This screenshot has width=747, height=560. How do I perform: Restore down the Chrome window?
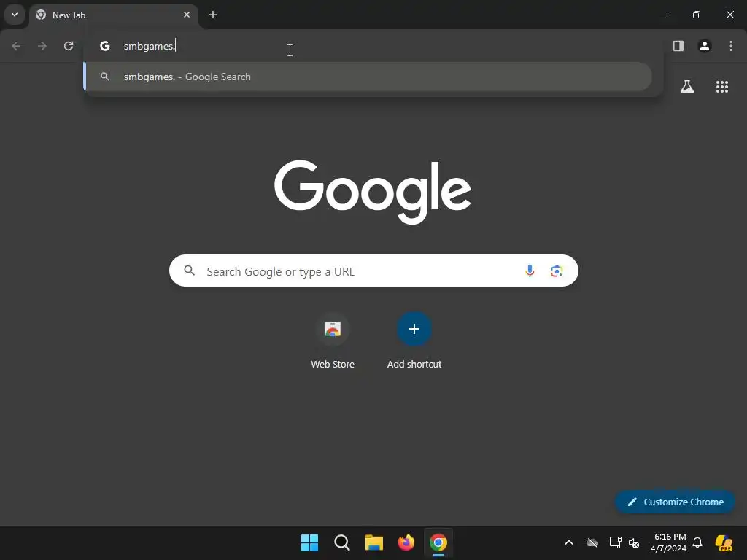[697, 15]
